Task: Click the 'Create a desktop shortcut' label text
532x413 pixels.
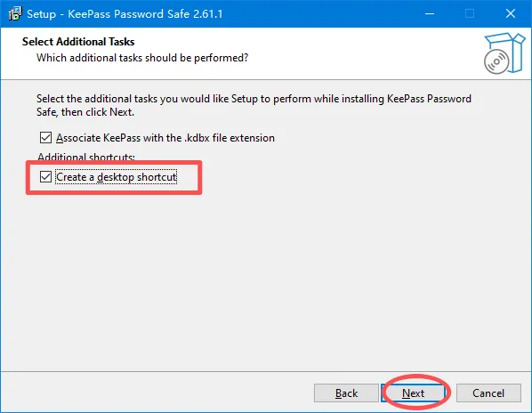Action: [116, 177]
